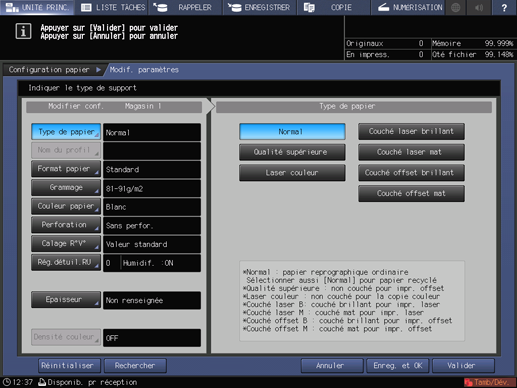
Task: Click the Disponib. pr réception status icon
Action: 42,382
